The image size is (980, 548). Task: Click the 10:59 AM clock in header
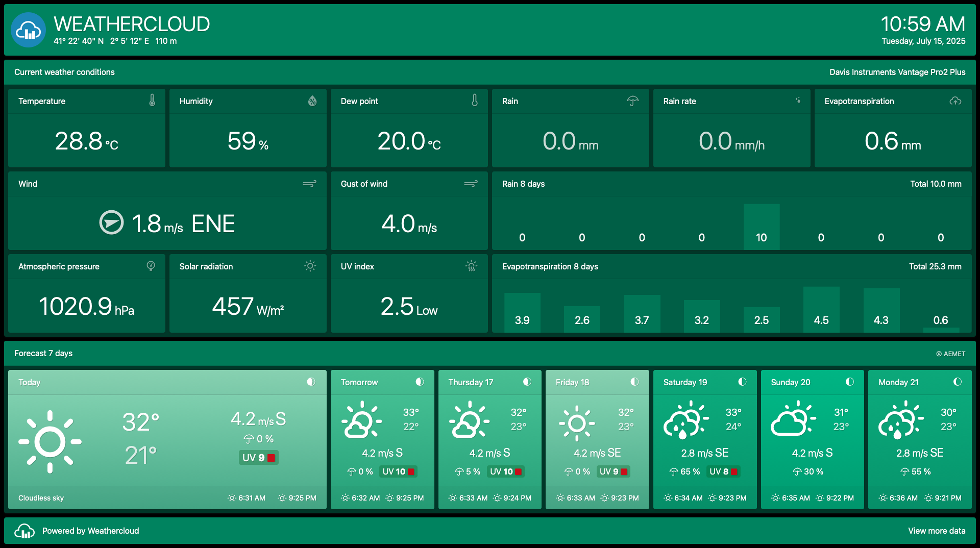click(923, 24)
